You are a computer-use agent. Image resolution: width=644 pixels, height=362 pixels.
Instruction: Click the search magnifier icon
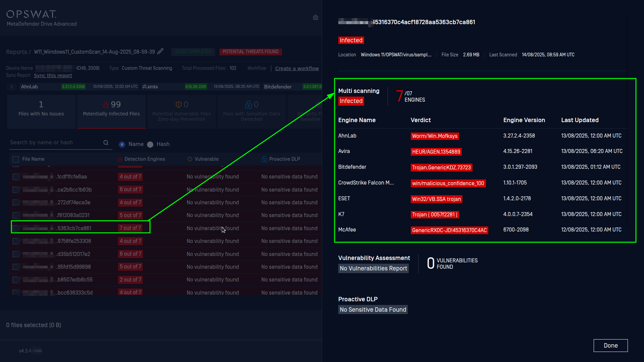pyautogui.click(x=106, y=143)
